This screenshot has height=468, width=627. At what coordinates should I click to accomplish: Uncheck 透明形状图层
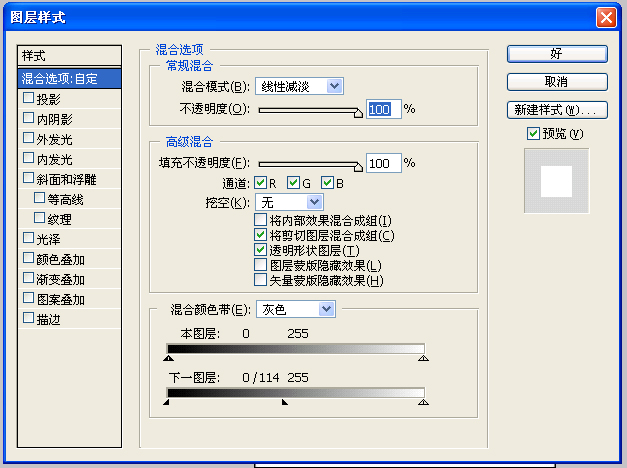coord(260,250)
